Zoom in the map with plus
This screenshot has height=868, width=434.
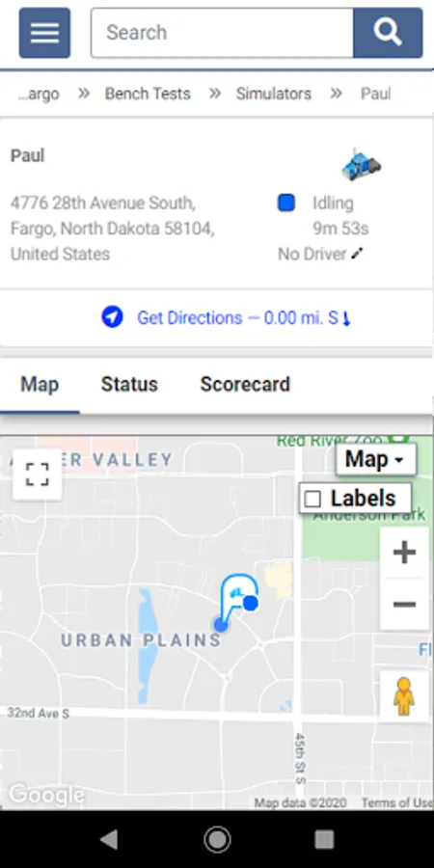tap(404, 553)
